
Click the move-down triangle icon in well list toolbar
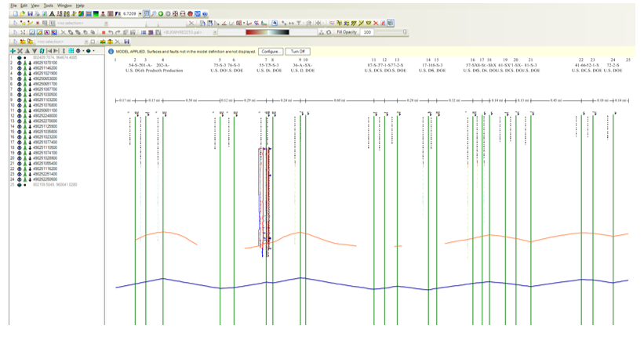point(35,51)
